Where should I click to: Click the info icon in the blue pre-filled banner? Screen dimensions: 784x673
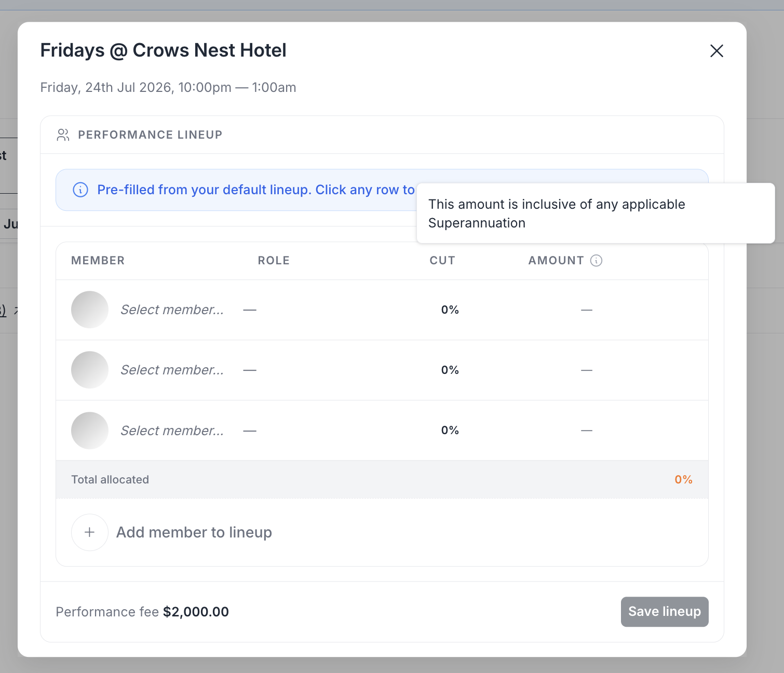click(x=80, y=190)
